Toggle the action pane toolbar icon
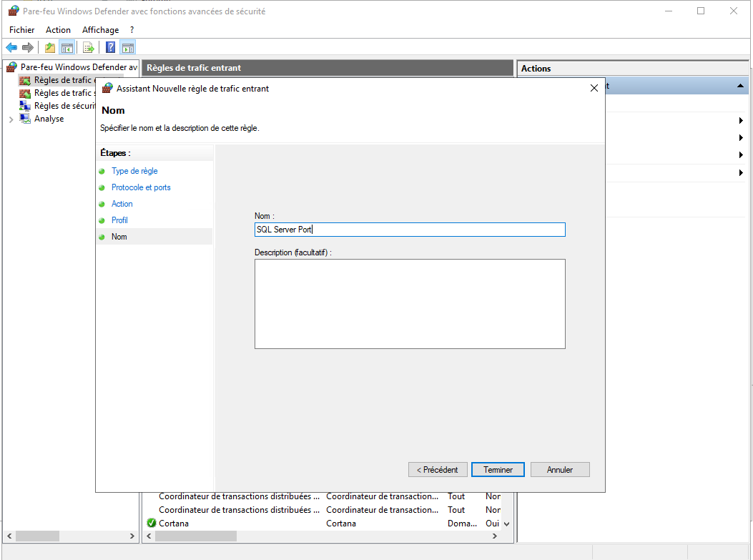 128,48
